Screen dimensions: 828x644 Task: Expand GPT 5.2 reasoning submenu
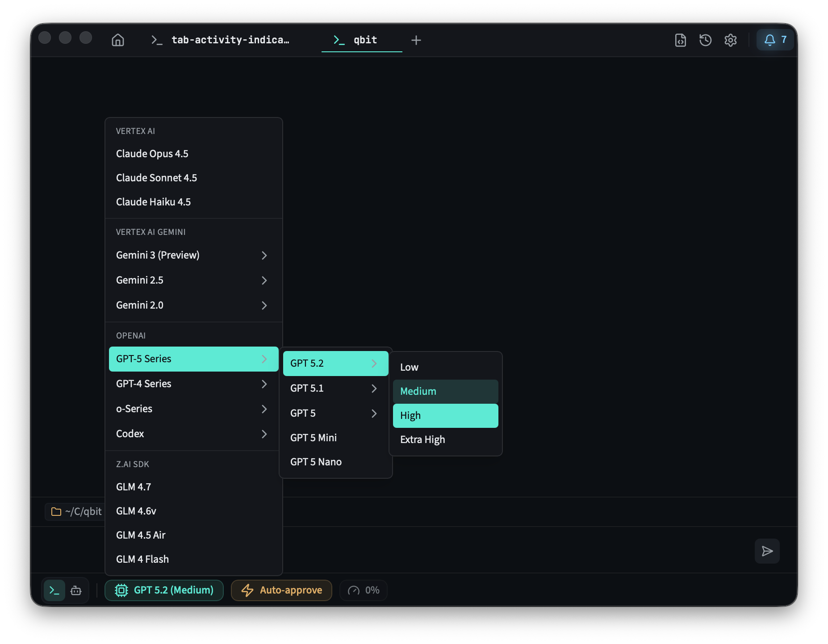point(336,364)
